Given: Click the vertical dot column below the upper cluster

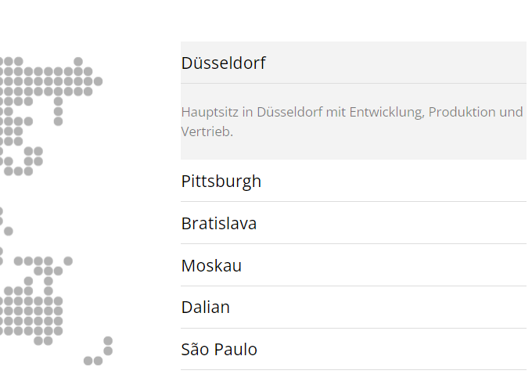Looking at the screenshot, I should (x=58, y=111).
